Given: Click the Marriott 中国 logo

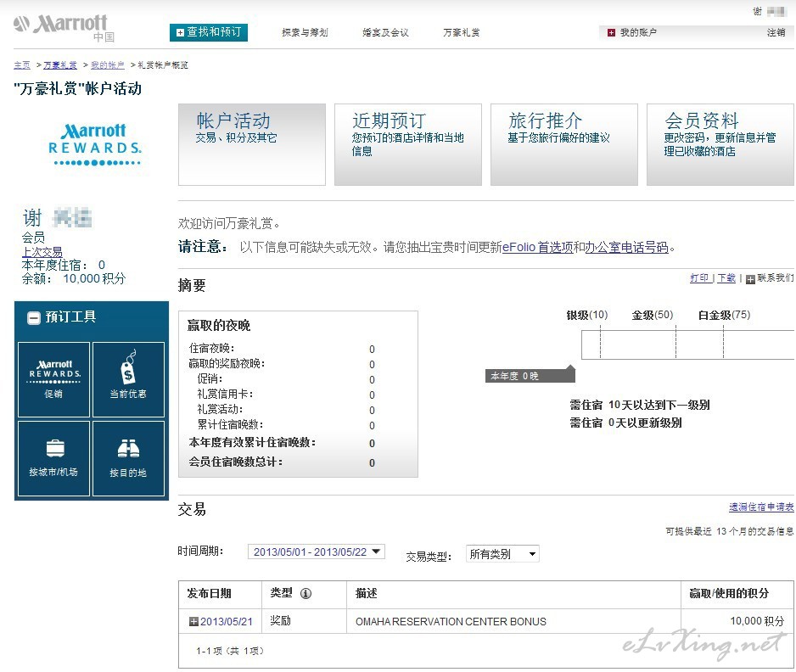Looking at the screenshot, I should (x=64, y=27).
